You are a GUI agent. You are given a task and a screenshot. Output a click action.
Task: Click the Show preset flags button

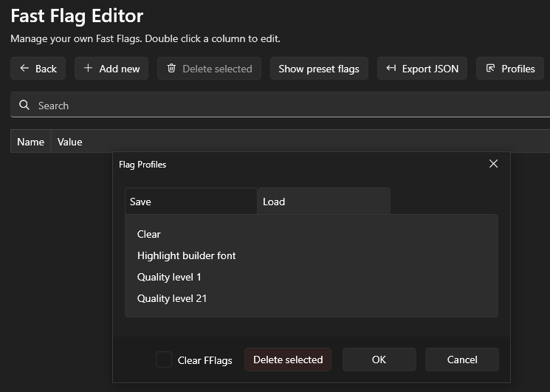tap(319, 69)
